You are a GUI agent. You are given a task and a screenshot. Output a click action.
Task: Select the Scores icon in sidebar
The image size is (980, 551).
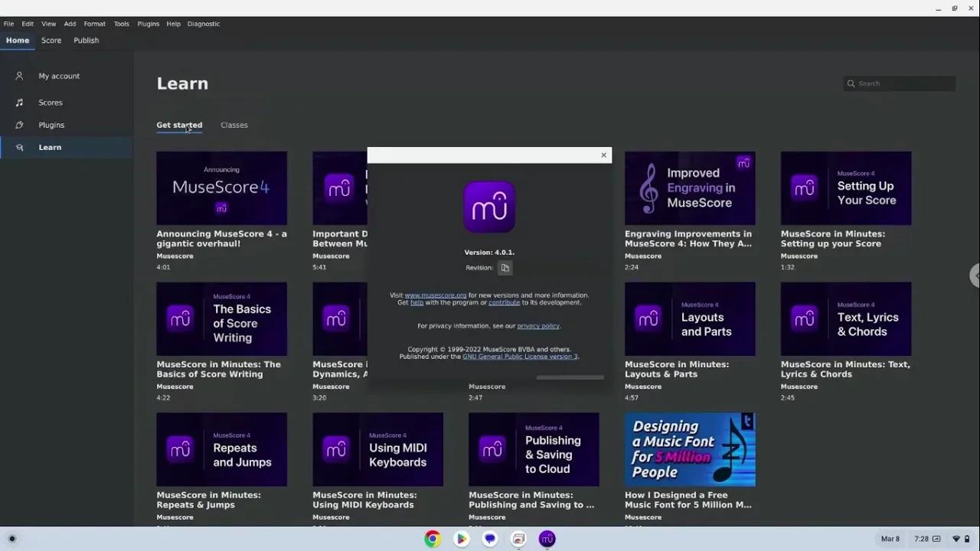(19, 102)
